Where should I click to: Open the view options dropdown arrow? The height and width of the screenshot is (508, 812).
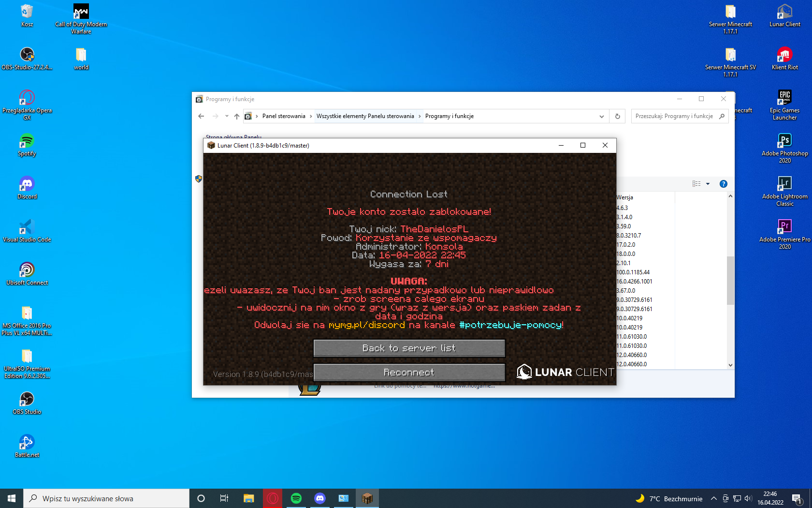(708, 184)
